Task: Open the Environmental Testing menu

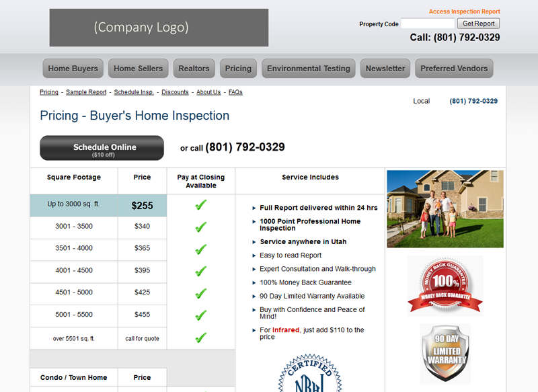Action: tap(309, 69)
